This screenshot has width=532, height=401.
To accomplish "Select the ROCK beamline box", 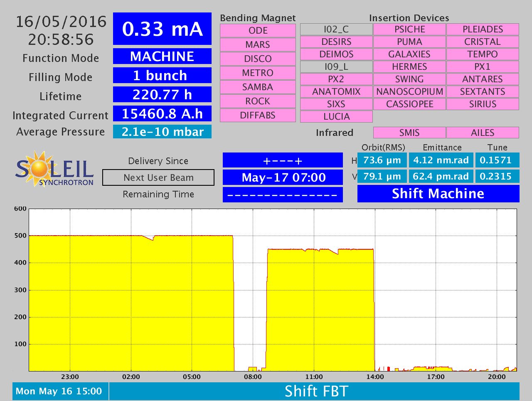I will (258, 101).
